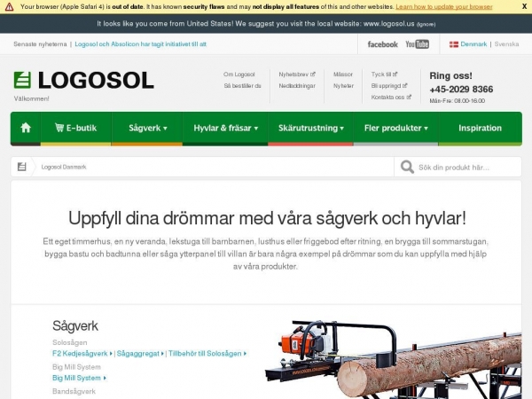Image resolution: width=532 pixels, height=399 pixels.
Task: Click the magnifying glass search icon
Action: pos(407,167)
